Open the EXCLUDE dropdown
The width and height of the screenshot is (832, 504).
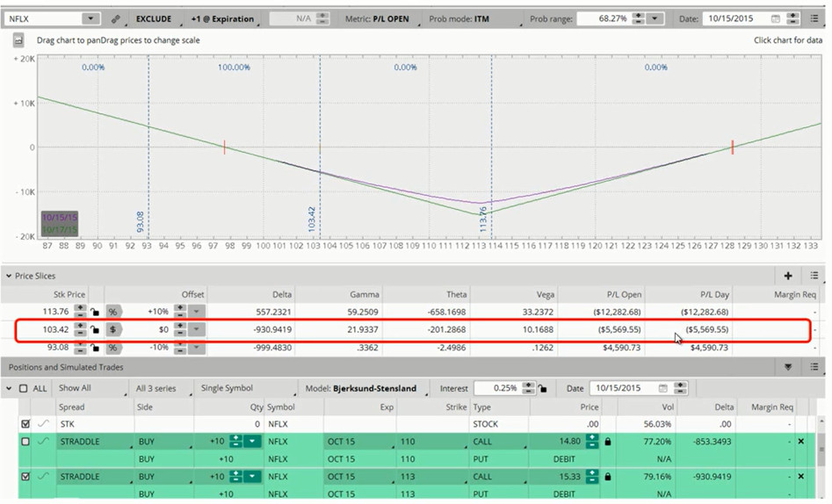pyautogui.click(x=154, y=19)
